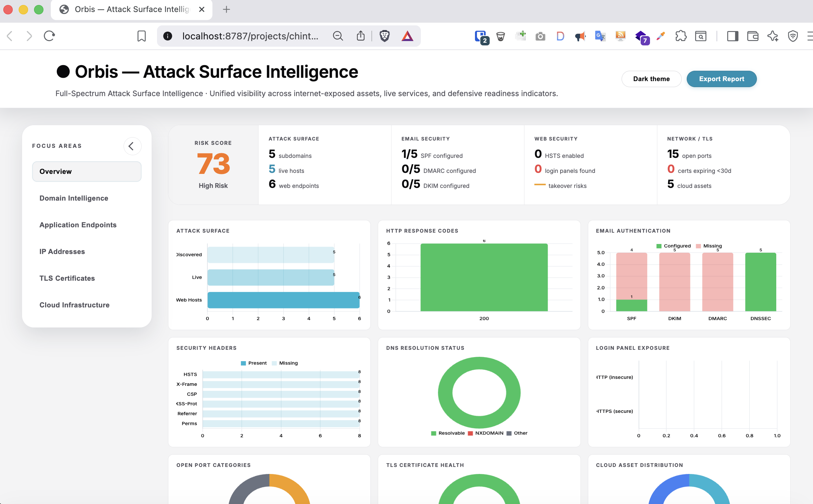
Task: Toggle Configured series in Email Authentication legend
Action: tap(673, 246)
